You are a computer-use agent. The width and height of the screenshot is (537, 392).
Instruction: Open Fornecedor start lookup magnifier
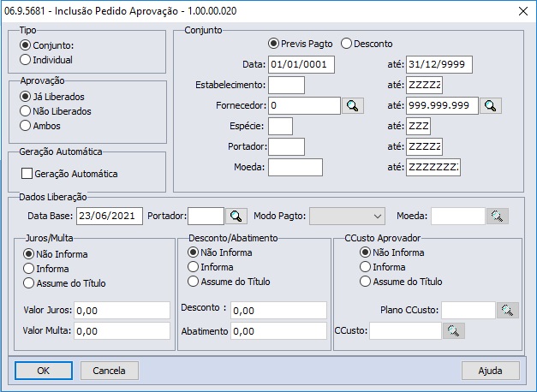pos(352,106)
